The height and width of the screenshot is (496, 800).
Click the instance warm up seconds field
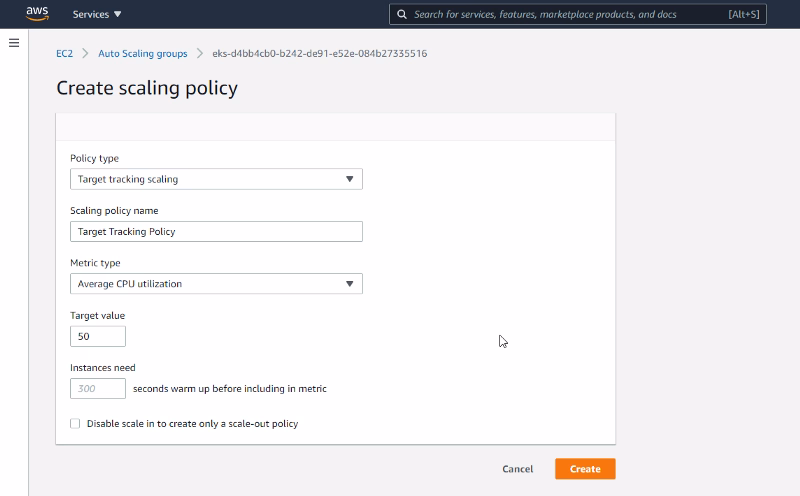(x=98, y=388)
